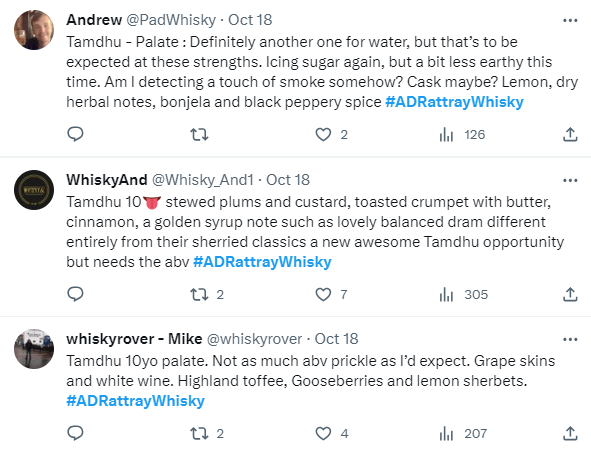This screenshot has height=451, width=591.
Task: Open whiskyrover - Mike profile name
Action: (134, 339)
